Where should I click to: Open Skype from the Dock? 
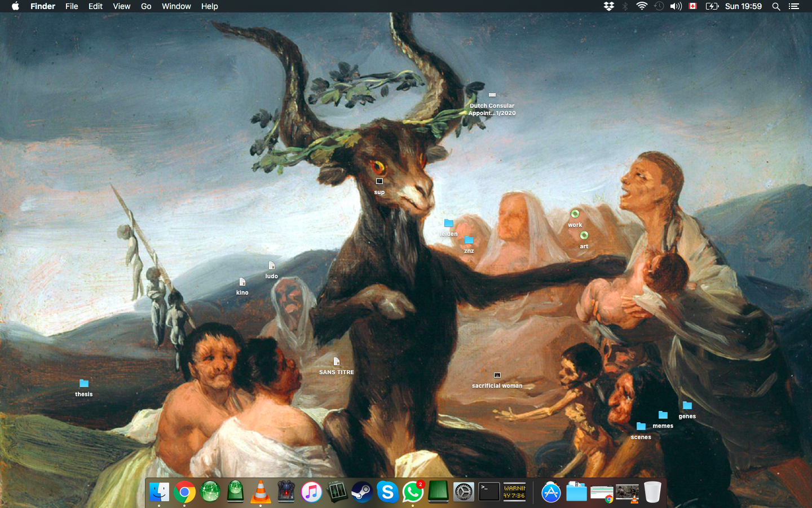coord(387,492)
